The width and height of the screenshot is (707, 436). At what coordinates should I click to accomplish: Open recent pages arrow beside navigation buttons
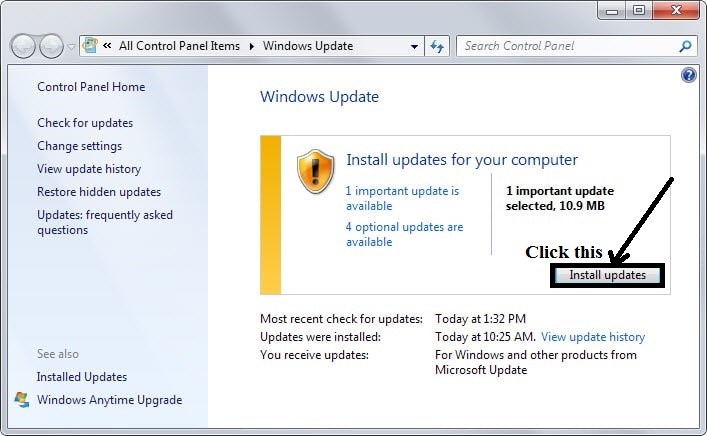point(70,47)
